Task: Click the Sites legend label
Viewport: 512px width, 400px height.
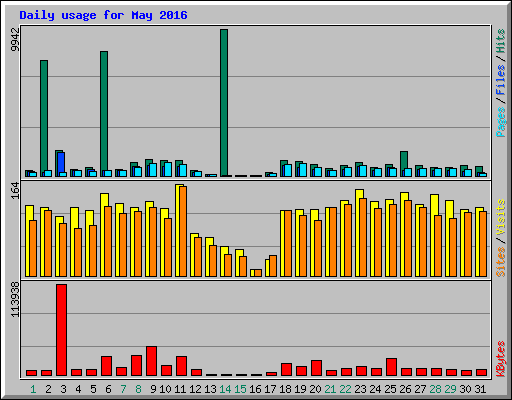Action: 501,262
